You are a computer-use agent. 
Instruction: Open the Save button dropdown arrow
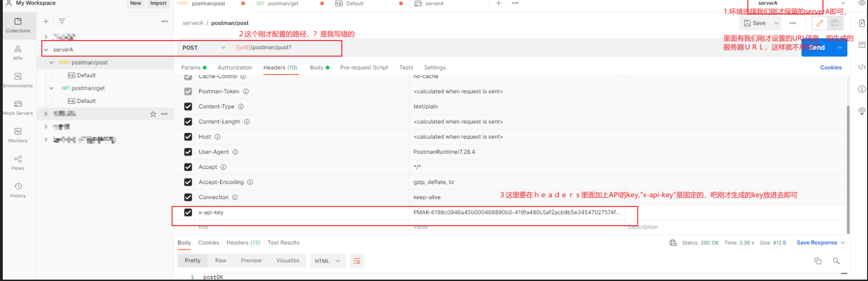776,23
